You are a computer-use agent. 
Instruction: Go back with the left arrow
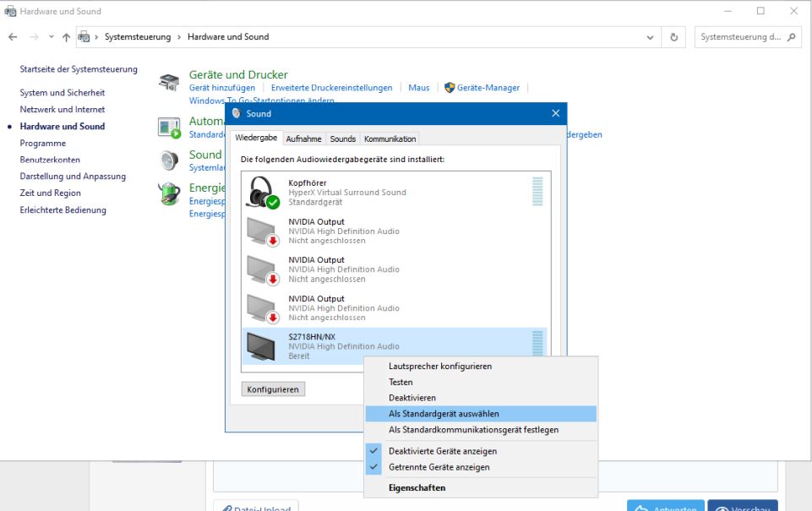(13, 37)
